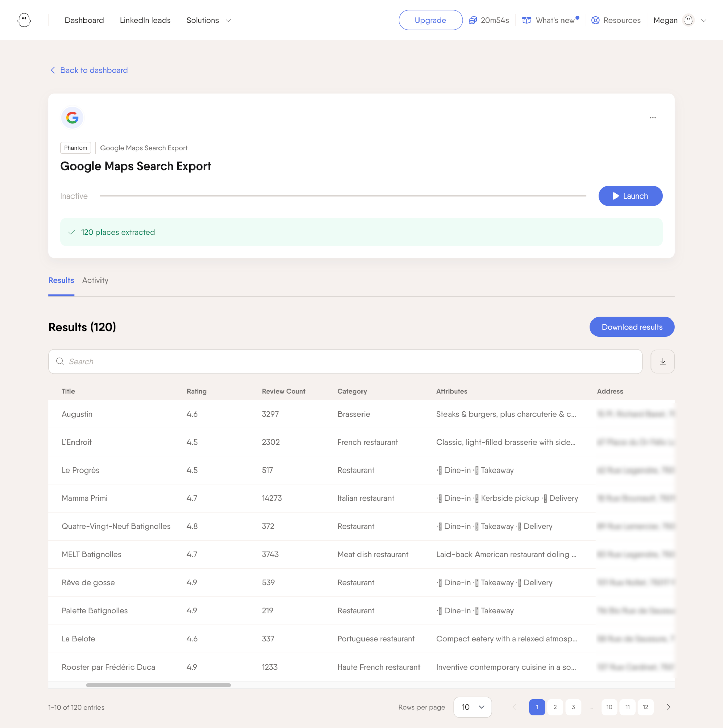
Task: Click the horizontal table scrollbar
Action: [158, 685]
